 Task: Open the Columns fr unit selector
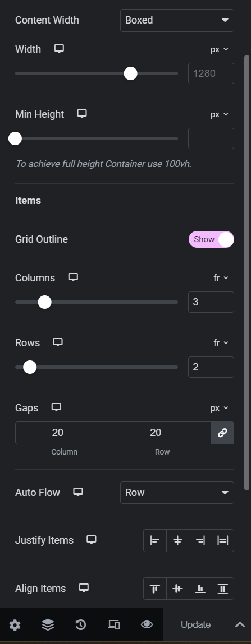pos(221,278)
